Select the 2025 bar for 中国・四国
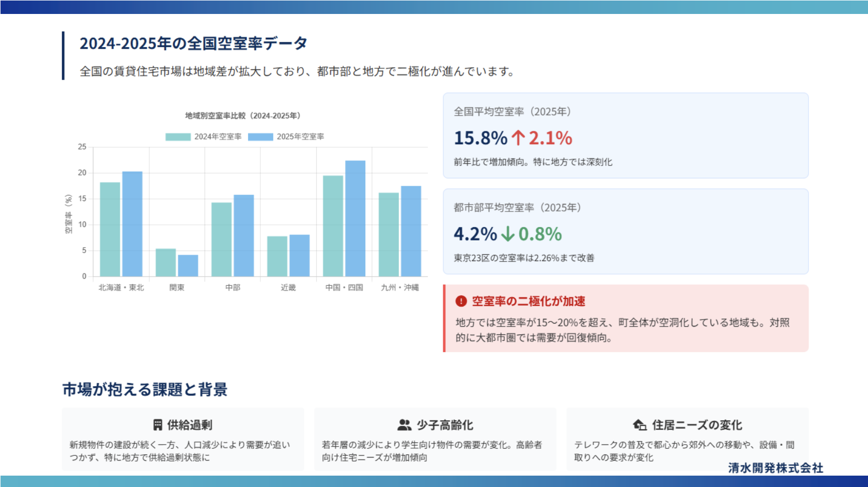The image size is (868, 487). pos(355,219)
